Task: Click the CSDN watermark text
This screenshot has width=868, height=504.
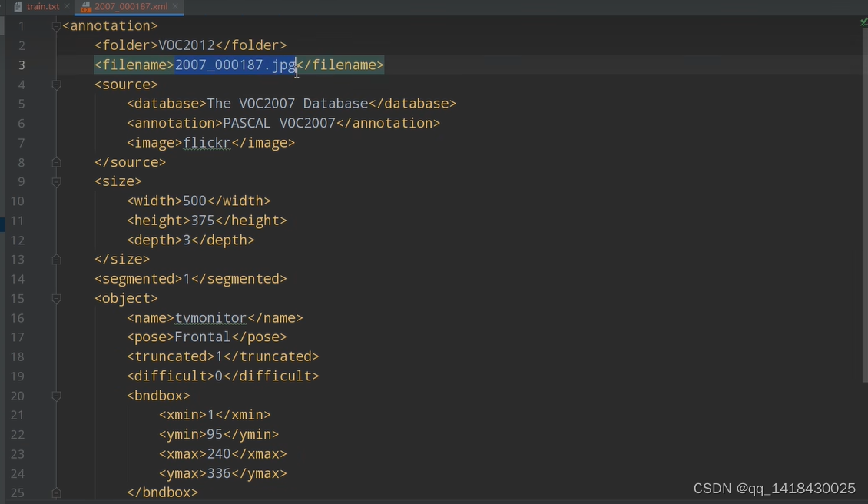Action: (x=774, y=488)
